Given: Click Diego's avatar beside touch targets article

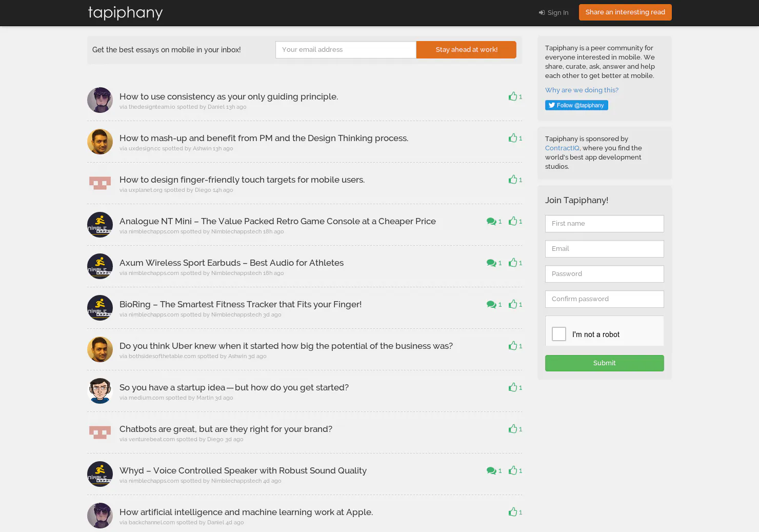Looking at the screenshot, I should click(x=100, y=183).
